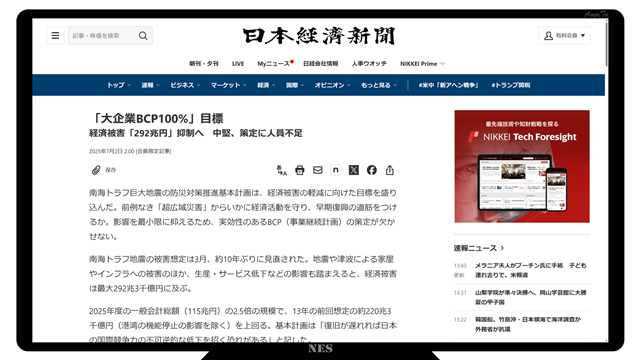
Task: Share article by email envelope icon
Action: pyautogui.click(x=318, y=170)
